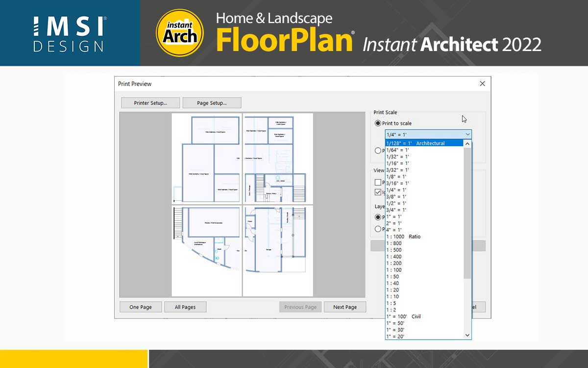Choose 1 : 2 ratio

click(x=424, y=310)
